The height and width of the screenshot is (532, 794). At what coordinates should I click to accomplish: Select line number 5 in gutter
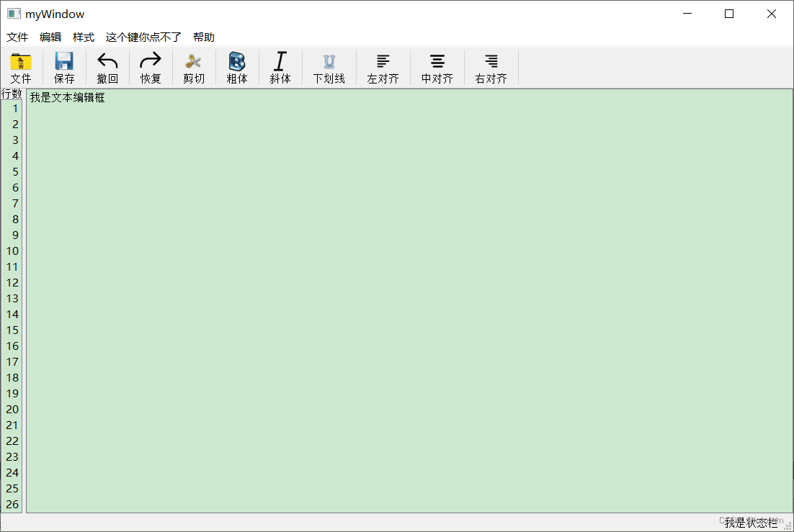[15, 171]
